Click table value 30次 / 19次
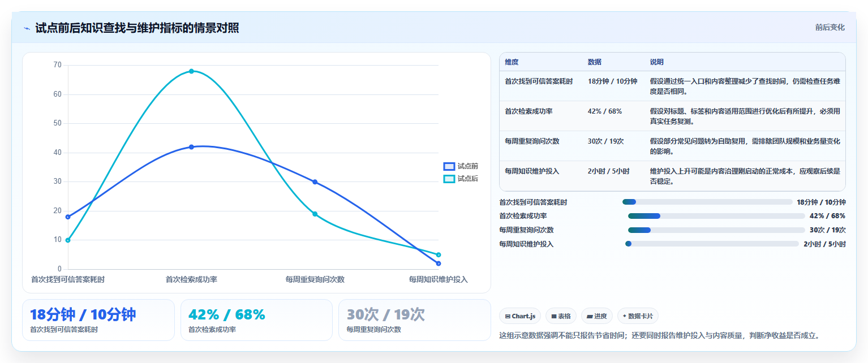This screenshot has height=363, width=868. (606, 141)
